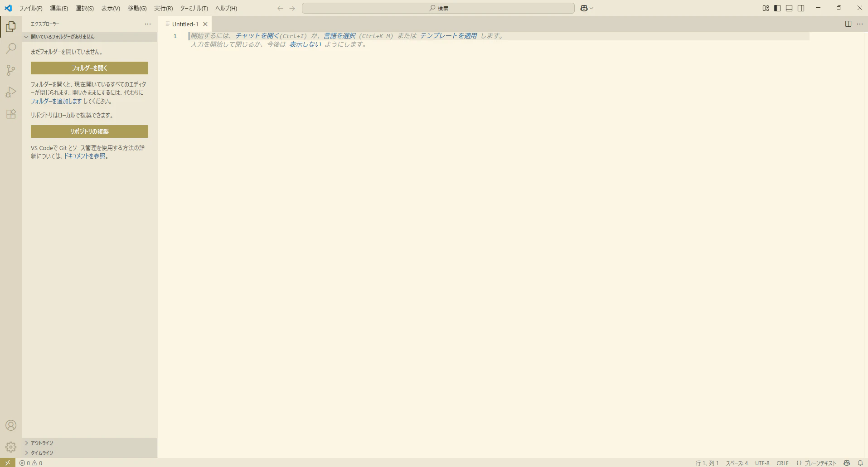Open the 表示(V) menu

[111, 8]
